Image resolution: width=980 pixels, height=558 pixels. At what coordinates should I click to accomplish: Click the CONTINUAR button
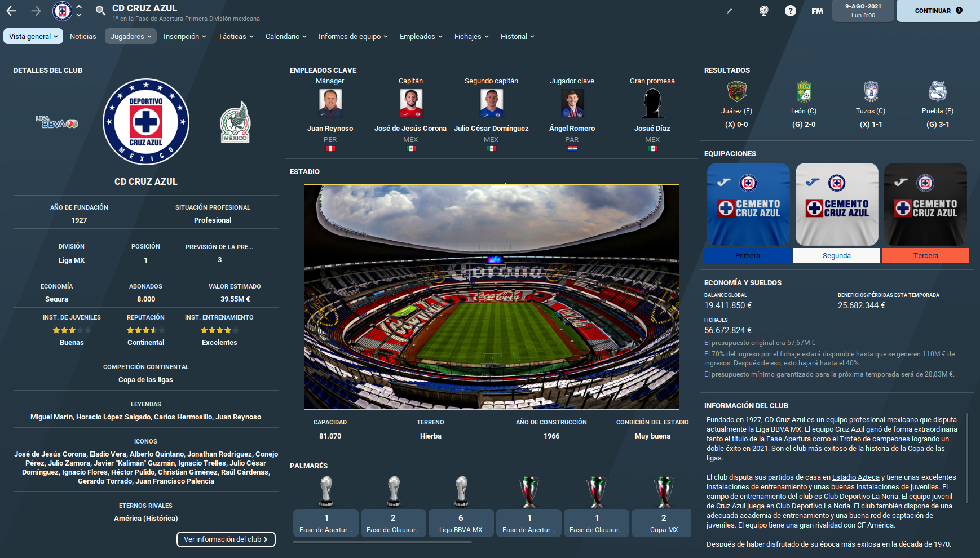[938, 11]
